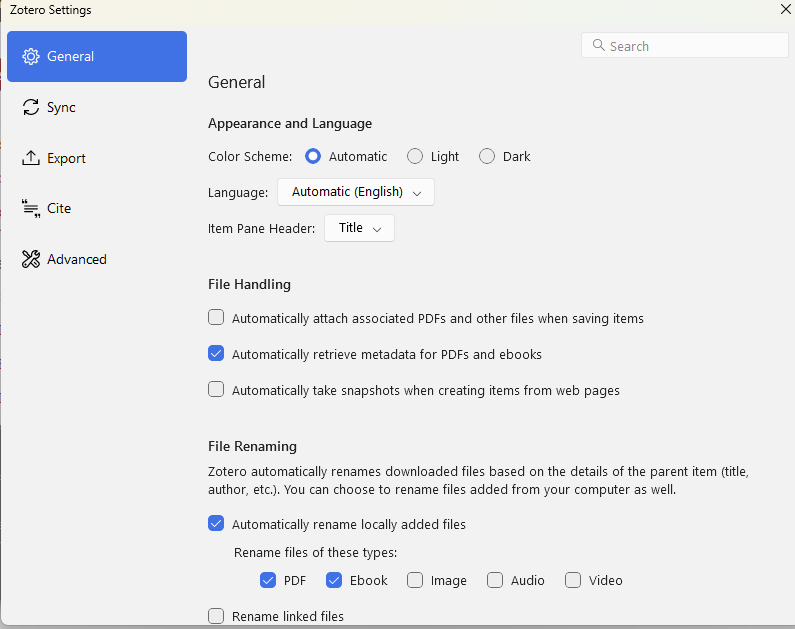Image resolution: width=795 pixels, height=629 pixels.
Task: Select the Automatic color scheme
Action: [x=313, y=156]
